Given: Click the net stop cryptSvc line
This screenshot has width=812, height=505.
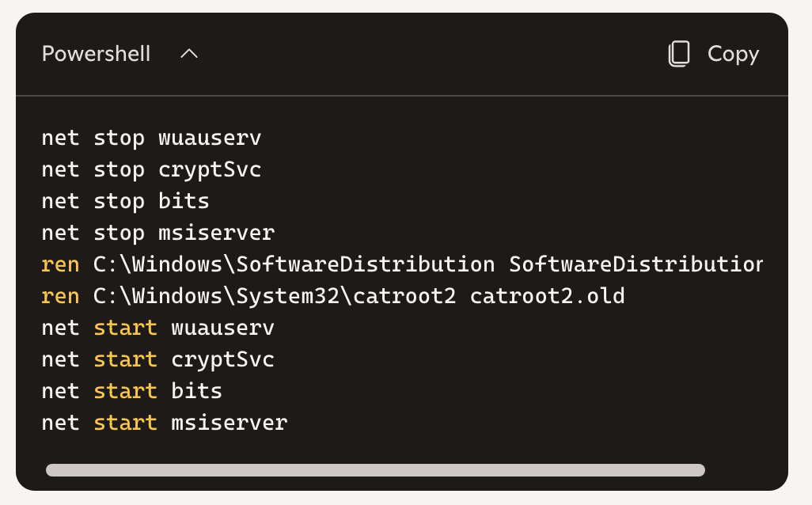Looking at the screenshot, I should click(151, 170).
